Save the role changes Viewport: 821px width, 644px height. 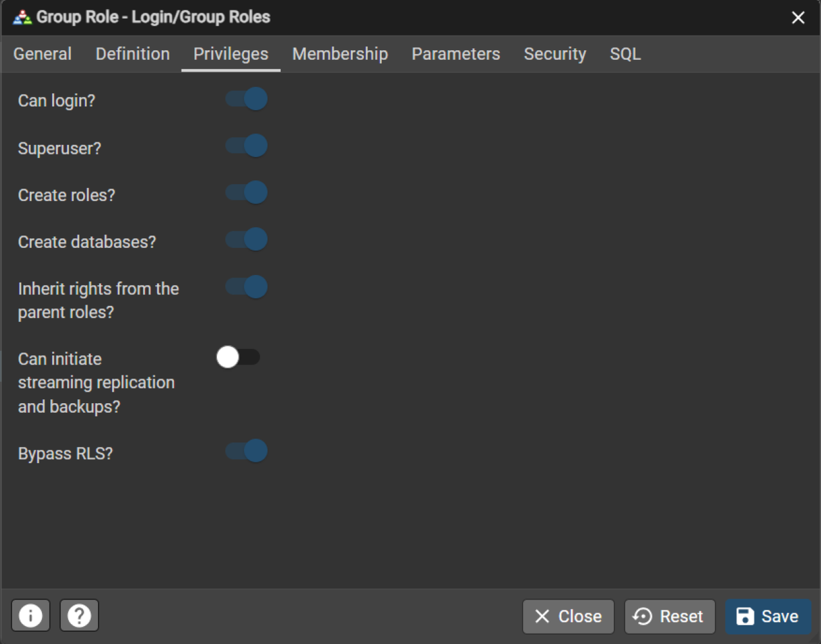pos(768,616)
